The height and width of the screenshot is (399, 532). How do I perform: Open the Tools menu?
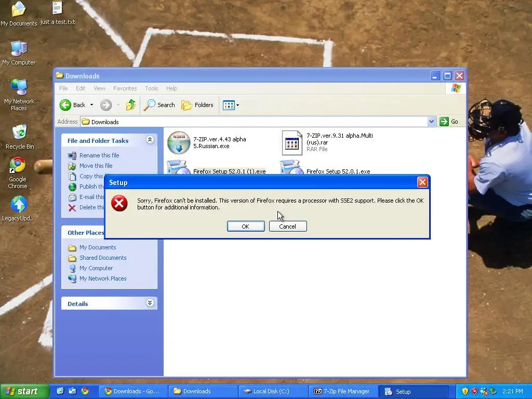(152, 88)
